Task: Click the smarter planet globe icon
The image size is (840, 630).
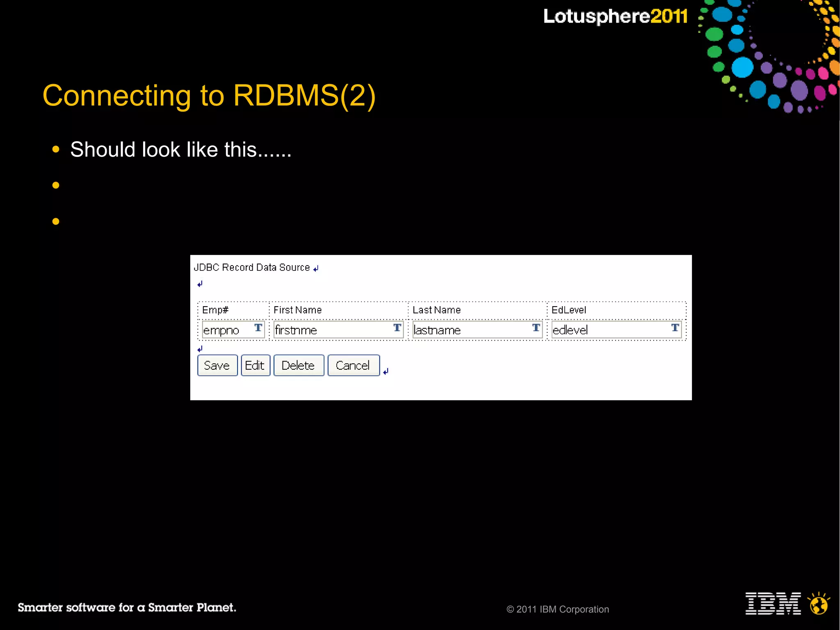Action: pyautogui.click(x=819, y=603)
